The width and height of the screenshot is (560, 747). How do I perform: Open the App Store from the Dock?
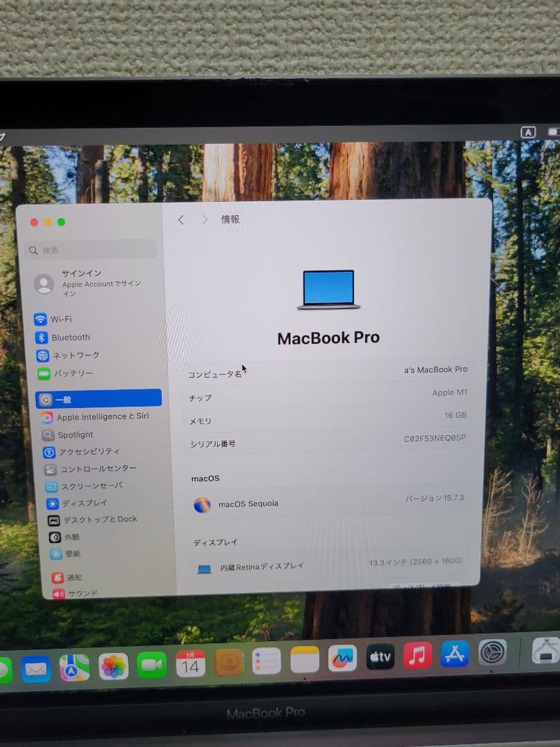point(455,656)
